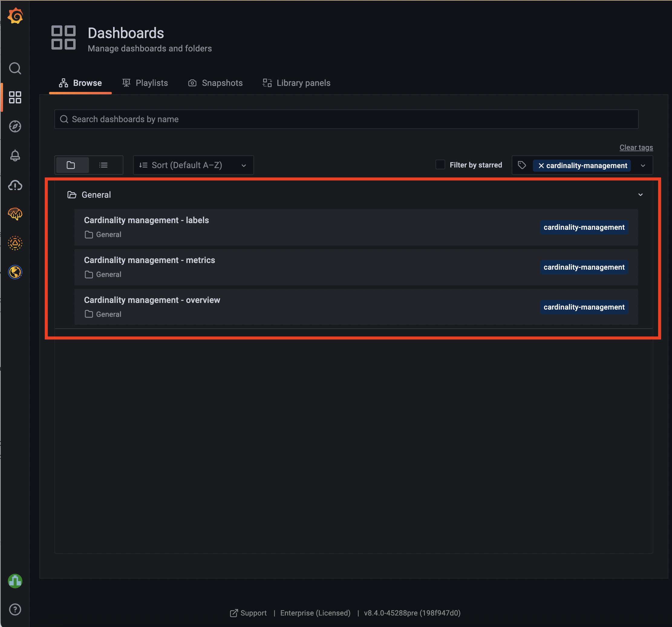672x627 pixels.
Task: Click the version v8.4.0 footer link
Action: click(413, 613)
